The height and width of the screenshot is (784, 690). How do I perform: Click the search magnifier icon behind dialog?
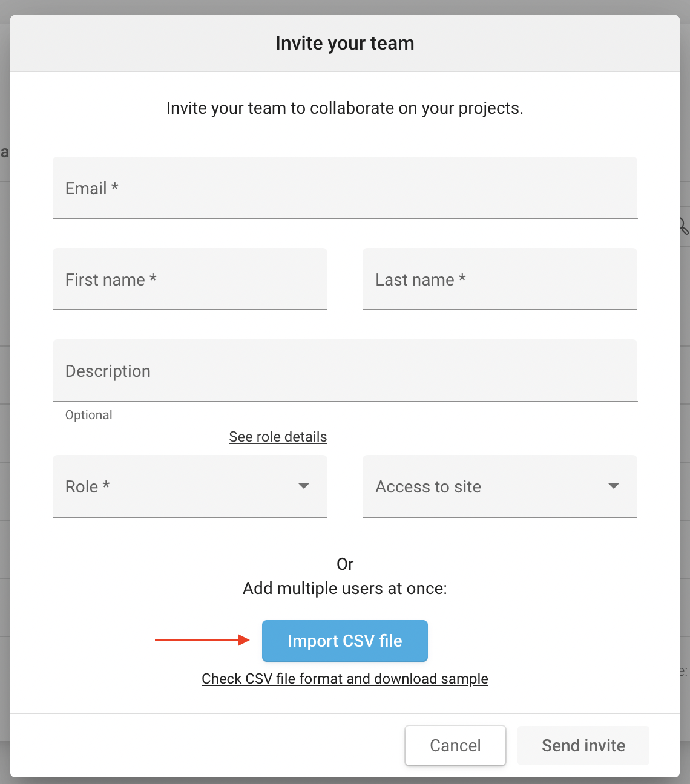pos(683,226)
